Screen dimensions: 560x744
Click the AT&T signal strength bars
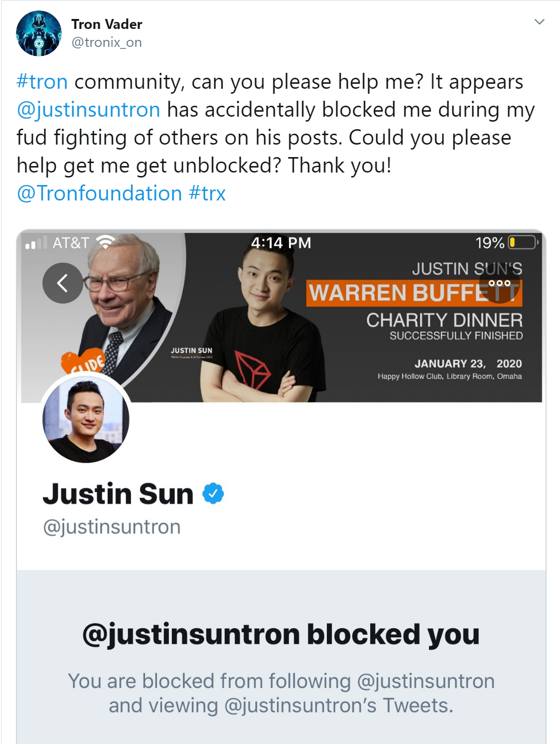coord(36,243)
